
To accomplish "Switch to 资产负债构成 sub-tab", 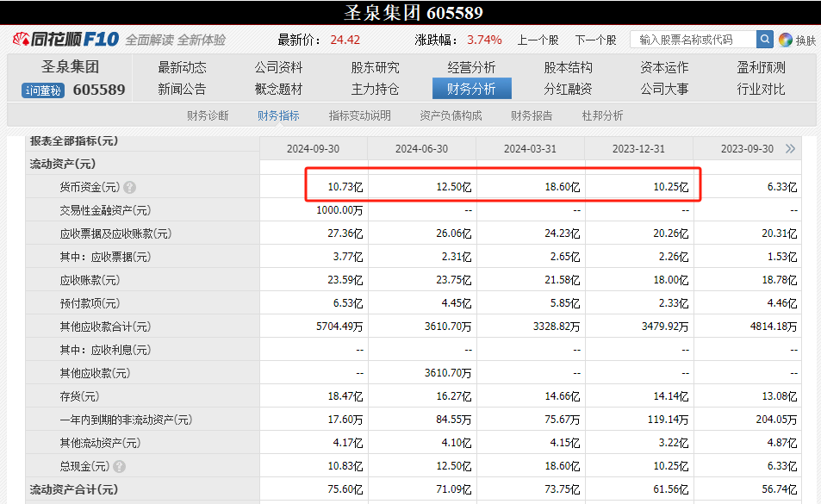I will point(451,115).
